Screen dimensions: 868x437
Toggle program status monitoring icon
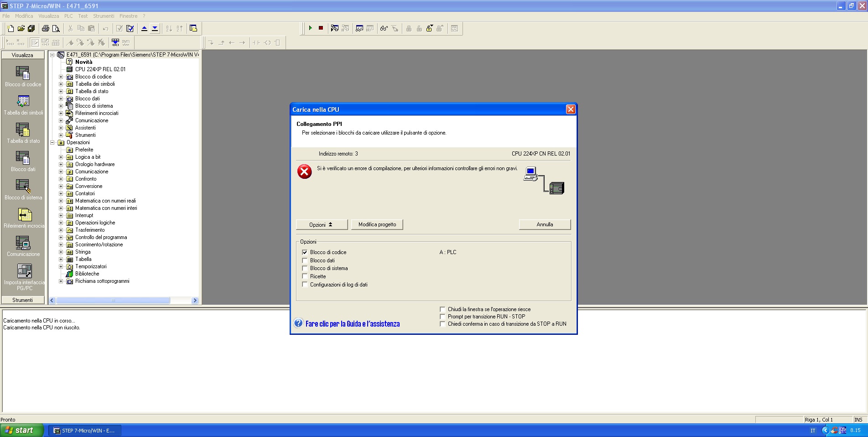coord(335,28)
